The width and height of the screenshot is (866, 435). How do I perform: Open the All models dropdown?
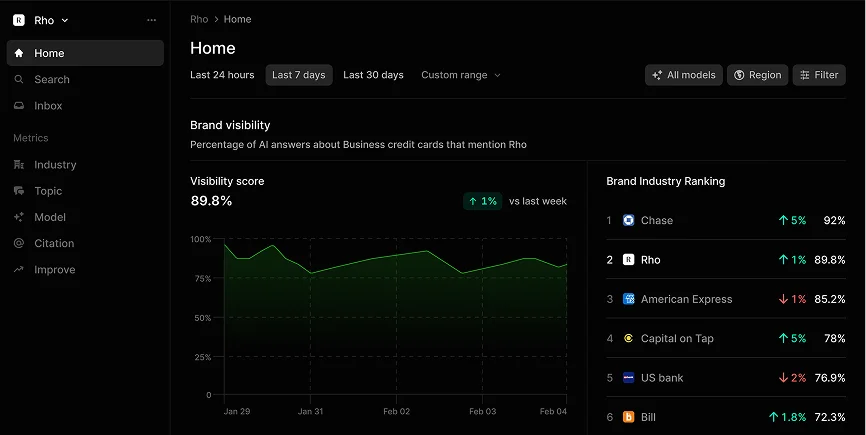[683, 75]
